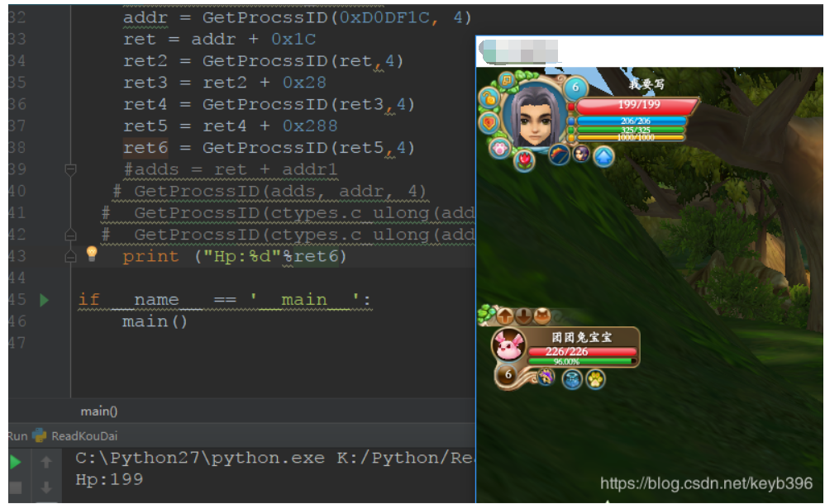Click the bow weapon buff icon
The height and width of the screenshot is (504, 825).
coord(559,155)
